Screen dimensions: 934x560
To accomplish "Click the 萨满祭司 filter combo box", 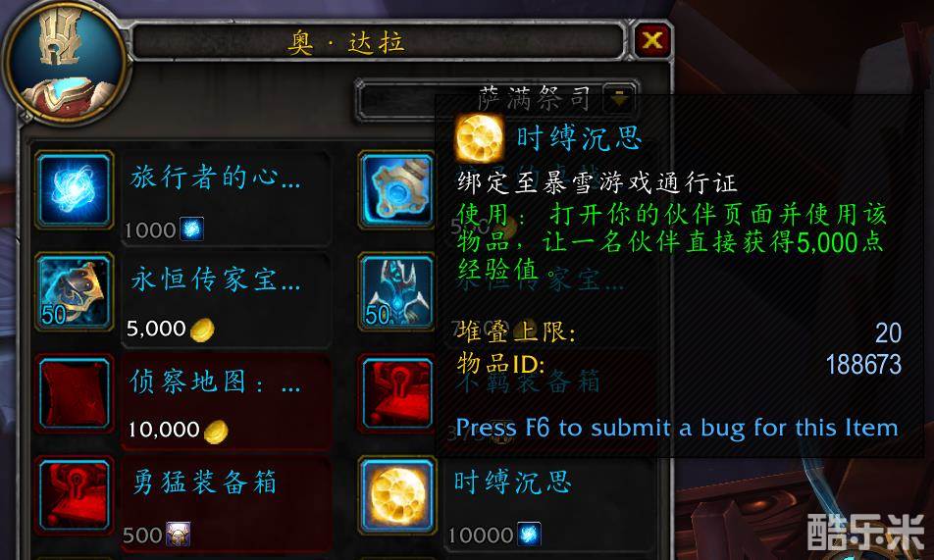I will tap(497, 99).
